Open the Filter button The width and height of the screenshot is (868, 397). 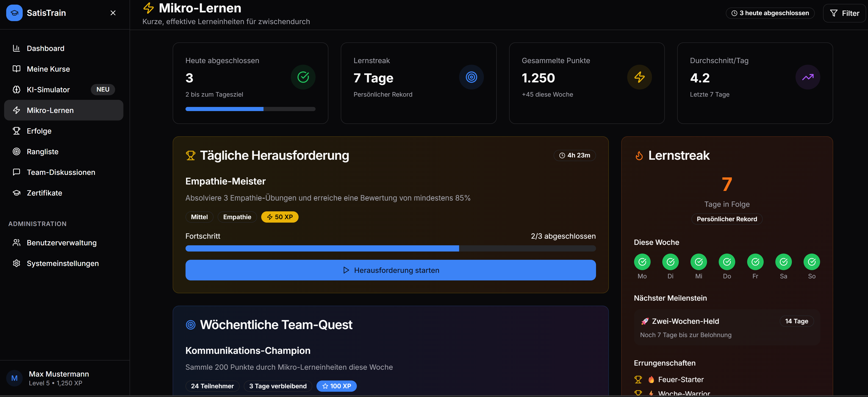pyautogui.click(x=844, y=13)
